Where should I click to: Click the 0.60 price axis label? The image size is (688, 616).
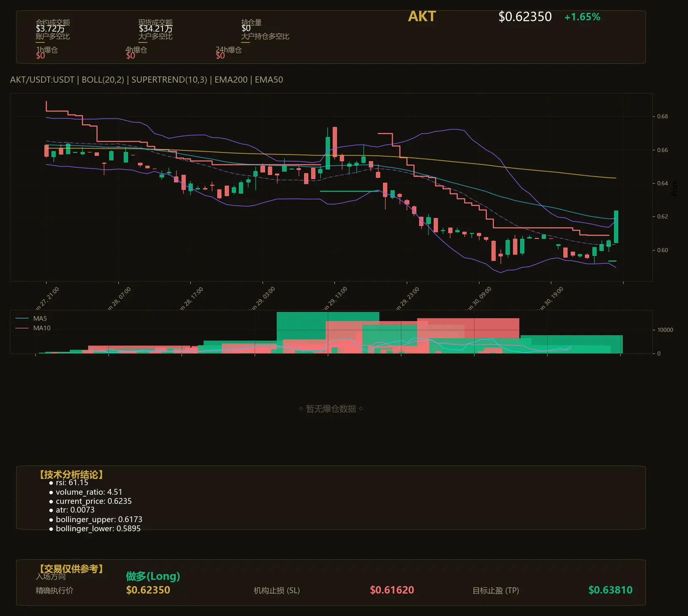(662, 250)
